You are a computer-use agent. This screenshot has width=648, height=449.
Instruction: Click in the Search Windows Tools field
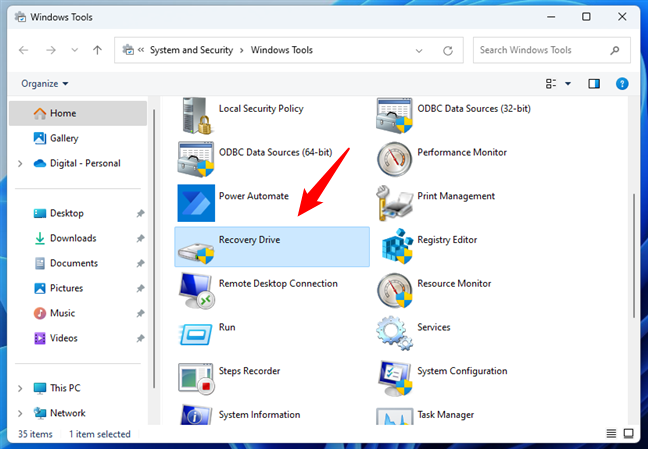tap(551, 50)
